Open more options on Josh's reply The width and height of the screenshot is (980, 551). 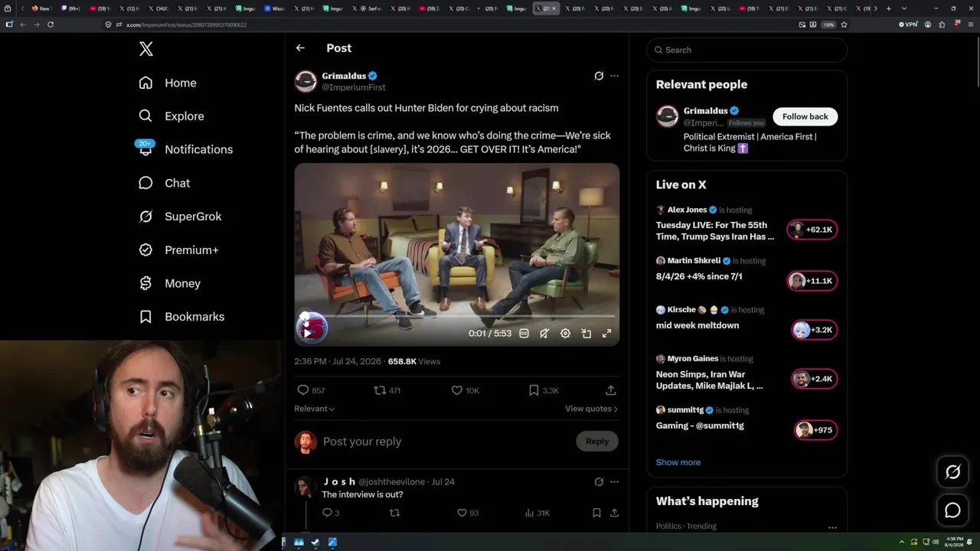point(614,482)
